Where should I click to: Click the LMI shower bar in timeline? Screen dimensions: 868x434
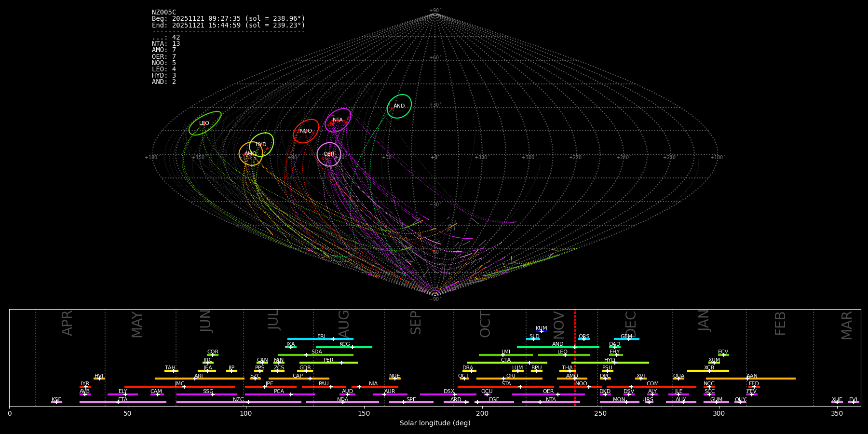click(x=506, y=355)
